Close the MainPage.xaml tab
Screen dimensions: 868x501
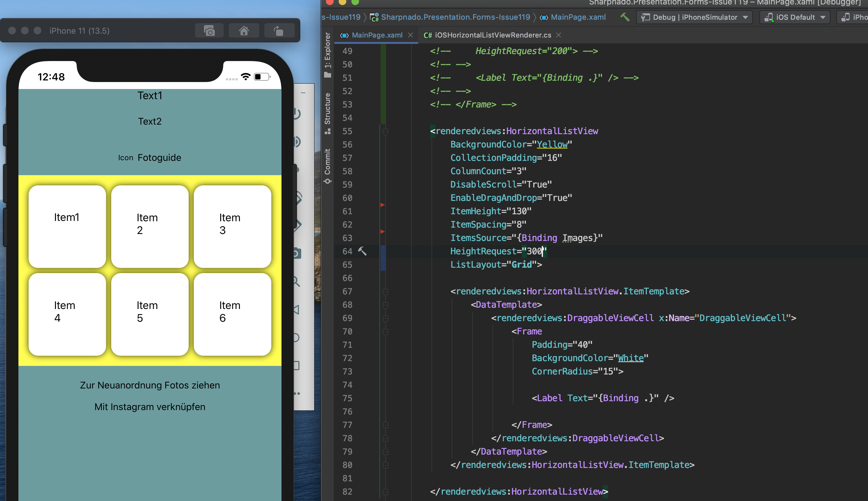point(410,35)
